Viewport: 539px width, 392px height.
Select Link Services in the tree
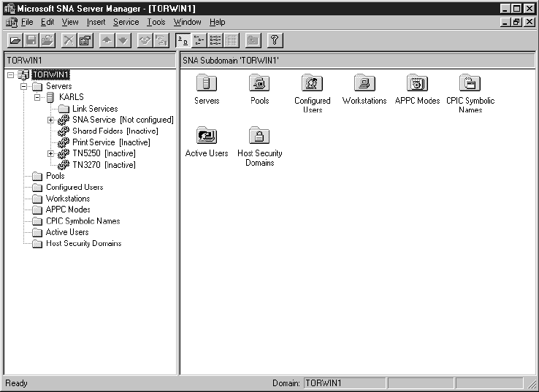[x=94, y=109]
